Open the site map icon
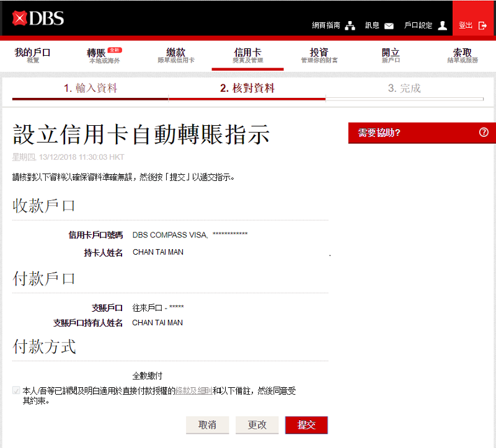The image size is (496, 448). point(350,26)
